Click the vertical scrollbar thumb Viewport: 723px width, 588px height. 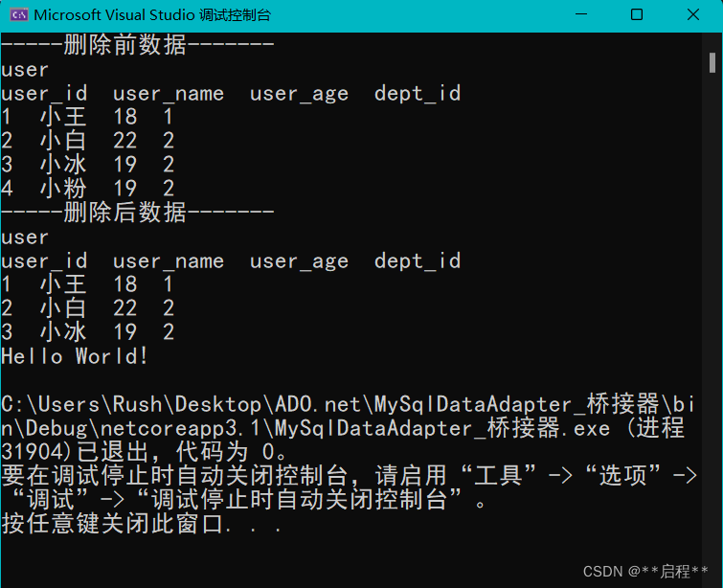712,62
